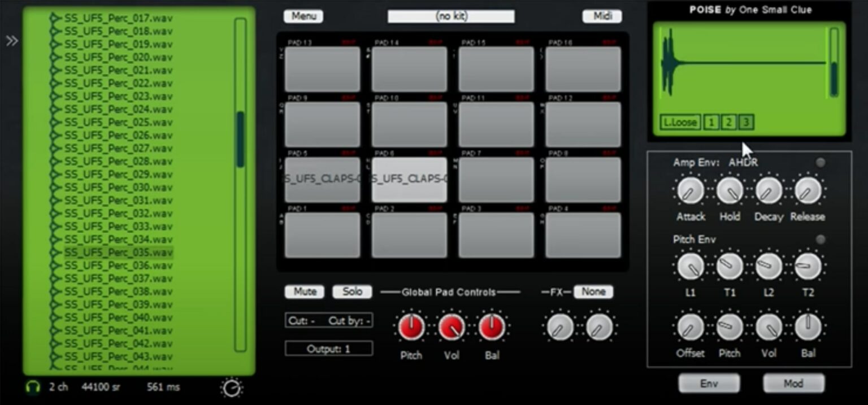Screen dimensions: 868x405
Task: Expand the browser panel with the double-arrow chevron
Action: point(11,40)
